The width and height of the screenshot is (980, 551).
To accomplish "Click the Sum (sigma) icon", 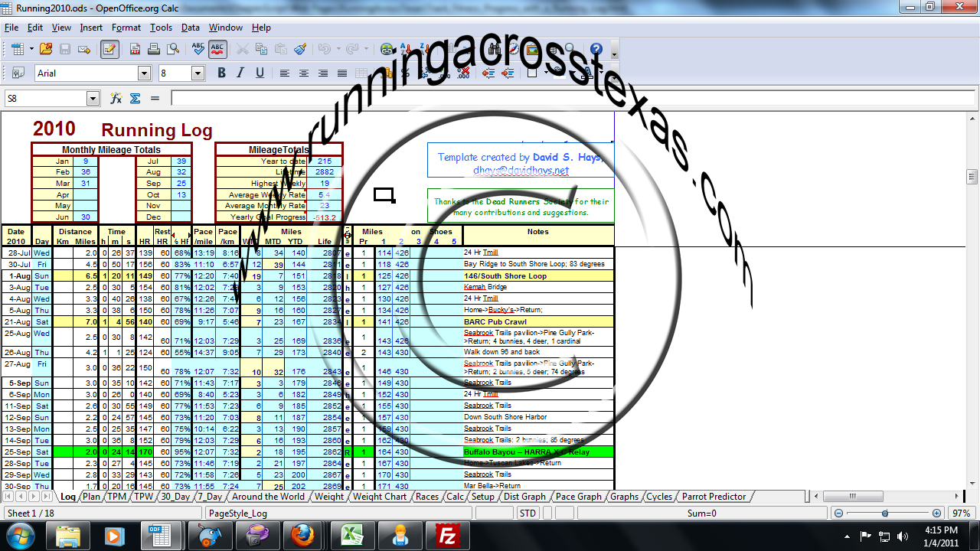I will tap(135, 98).
